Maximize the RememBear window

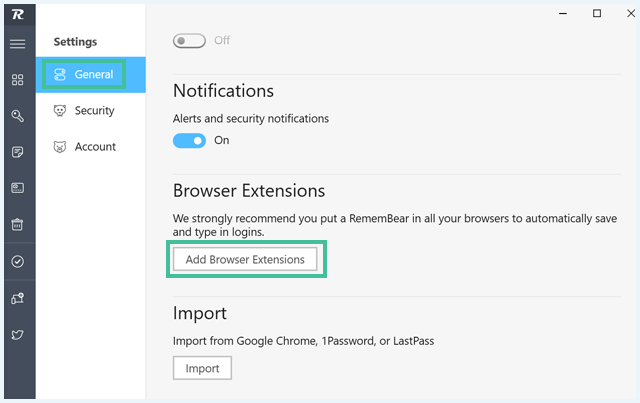(597, 13)
